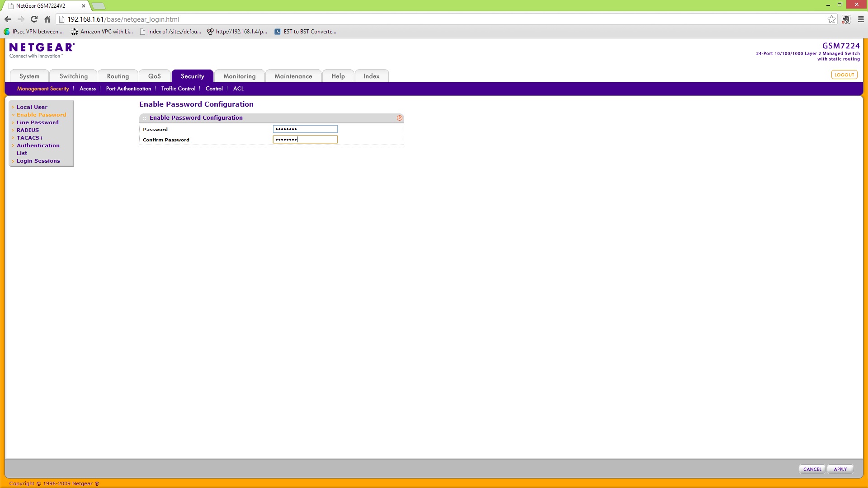The height and width of the screenshot is (488, 868).
Task: Open the ACL submenu
Action: [x=238, y=89]
